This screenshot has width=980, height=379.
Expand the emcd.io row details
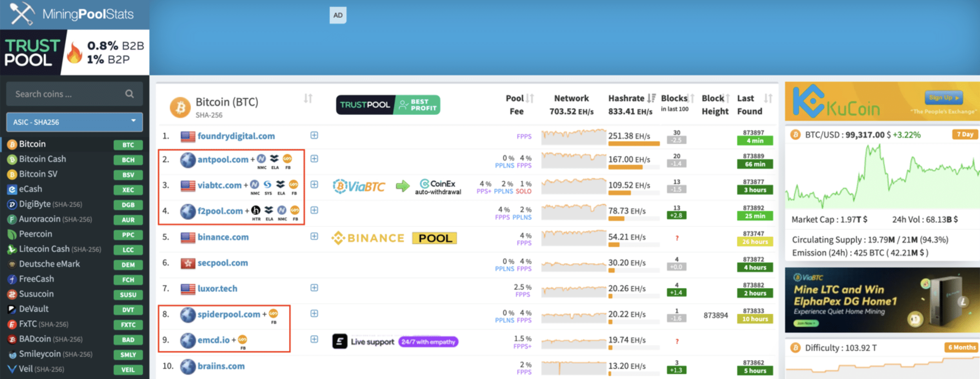point(314,339)
